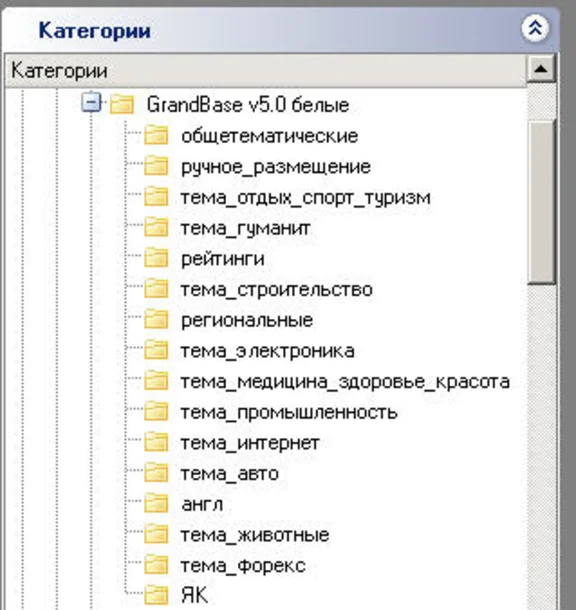Click folder icon of ручное_размещение
Viewport: 576px width, 610px height.
(156, 166)
